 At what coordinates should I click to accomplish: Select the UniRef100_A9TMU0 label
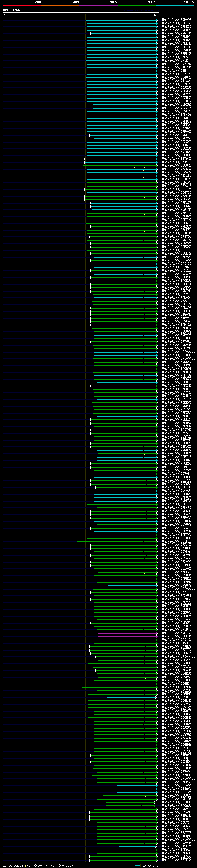177,765
